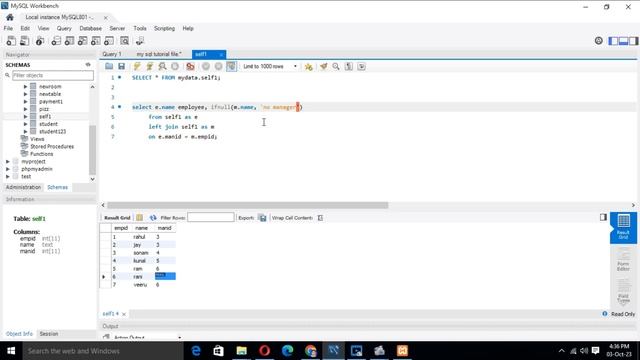Screen dimensions: 640x360
Task: Open the Scripting menu
Action: pos(164,28)
